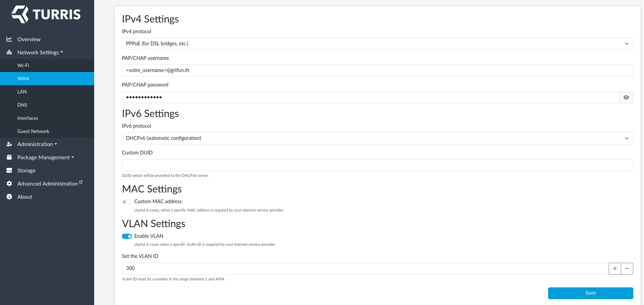Expand the Administration menu
This screenshot has height=305, width=644.
[37, 144]
